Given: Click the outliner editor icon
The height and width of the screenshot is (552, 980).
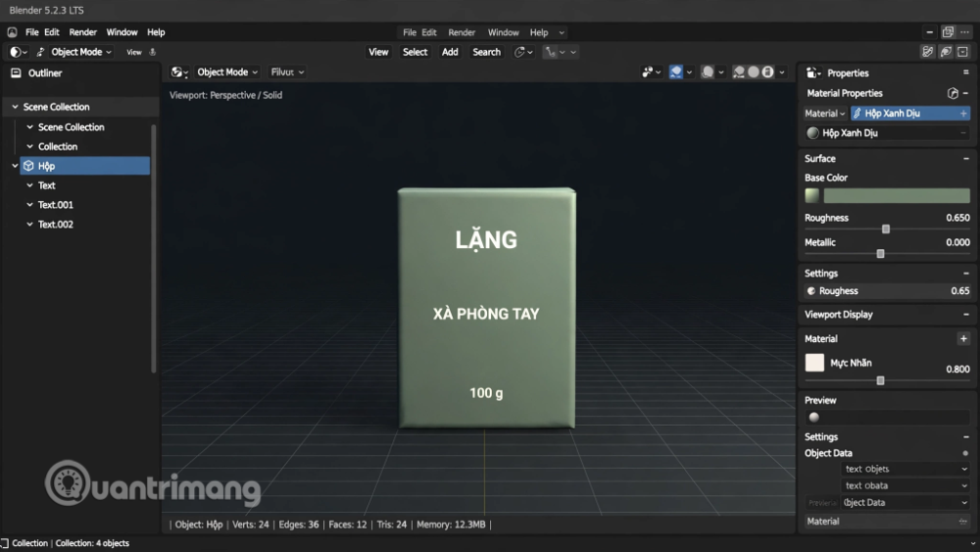Looking at the screenshot, I should pyautogui.click(x=17, y=73).
